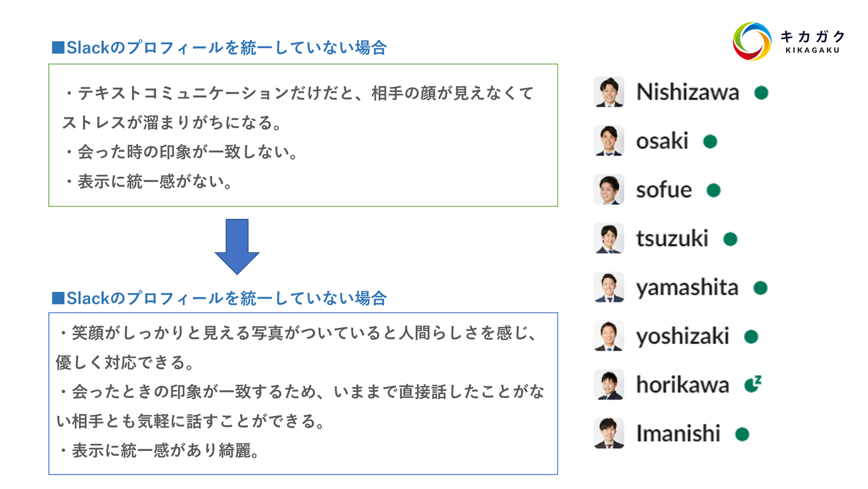Click yamashita's profile photo

click(x=609, y=288)
